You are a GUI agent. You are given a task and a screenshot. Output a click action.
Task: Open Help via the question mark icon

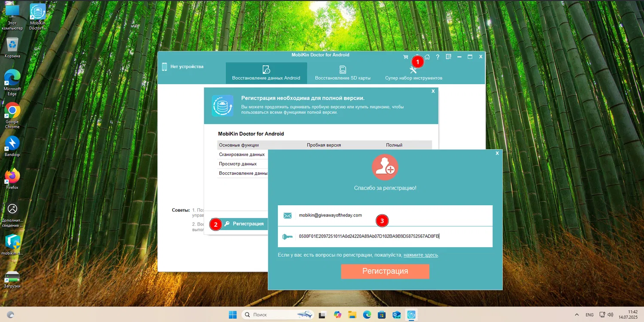pyautogui.click(x=437, y=57)
